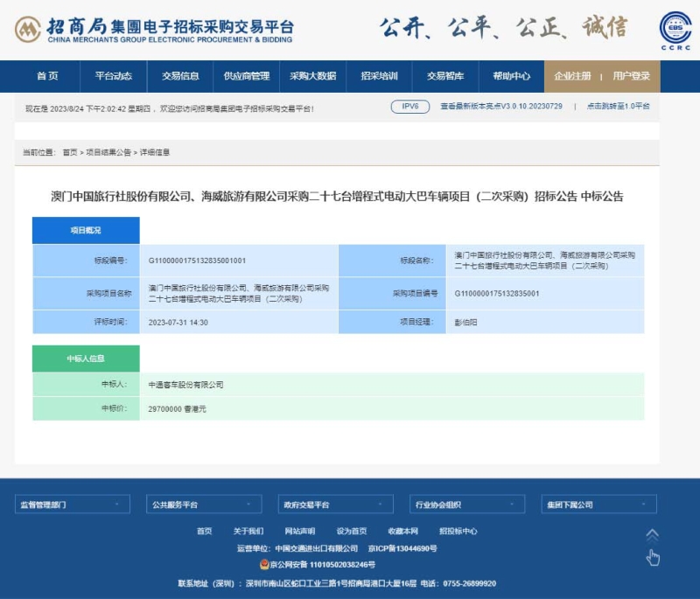Click the 中标人信息 section header
This screenshot has height=599, width=700.
point(86,359)
